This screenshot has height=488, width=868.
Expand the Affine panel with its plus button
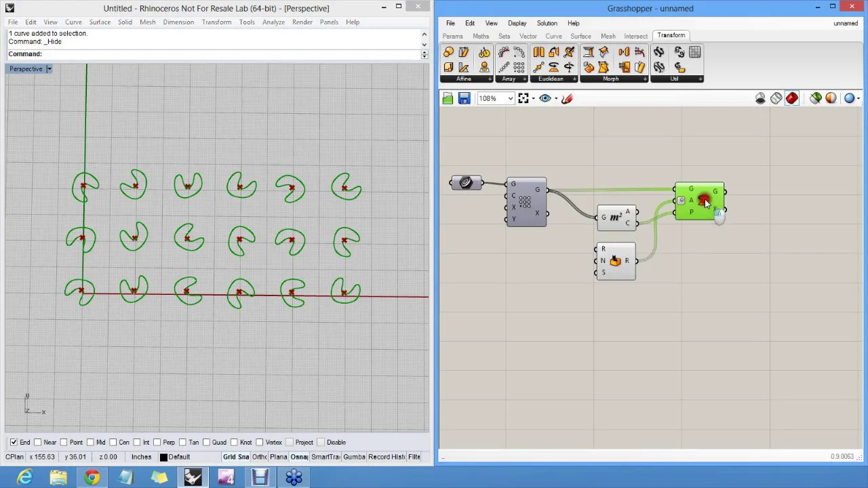tap(490, 79)
